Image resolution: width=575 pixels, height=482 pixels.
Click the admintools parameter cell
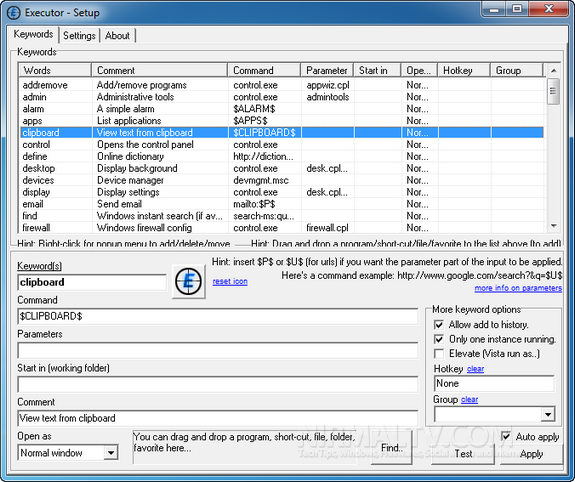click(328, 97)
